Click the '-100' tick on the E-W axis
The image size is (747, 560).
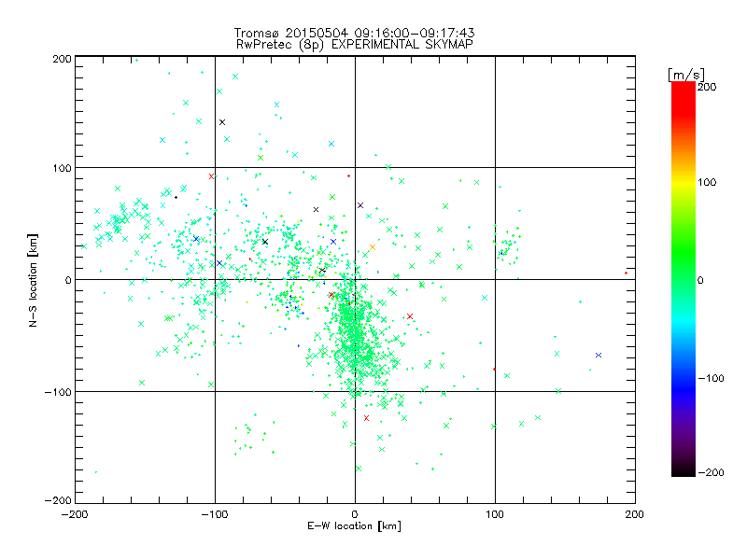tap(215, 514)
